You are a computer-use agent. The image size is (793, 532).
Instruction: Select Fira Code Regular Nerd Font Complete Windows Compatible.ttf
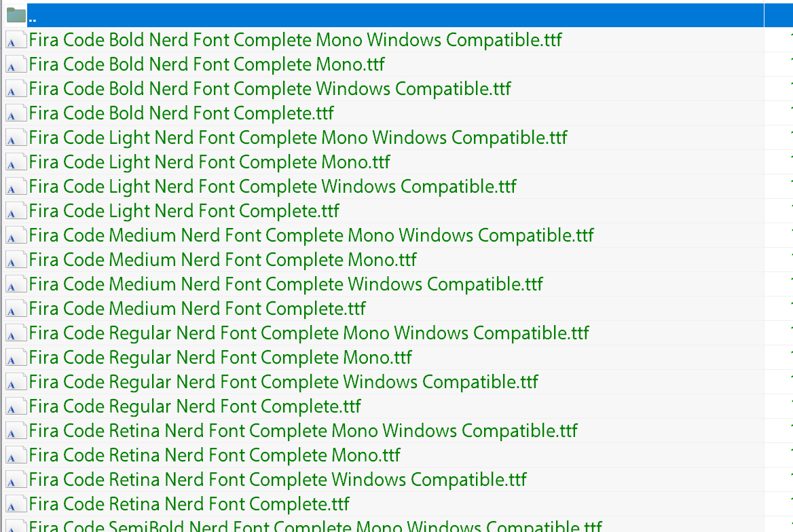pos(284,382)
